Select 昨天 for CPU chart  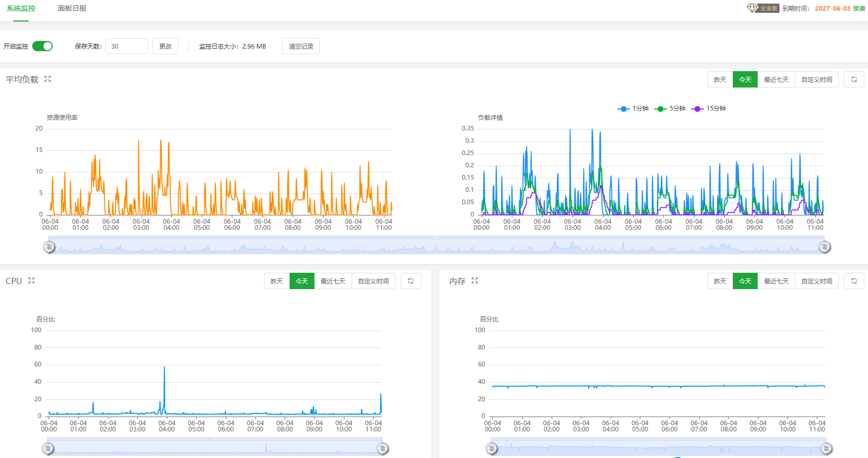277,281
